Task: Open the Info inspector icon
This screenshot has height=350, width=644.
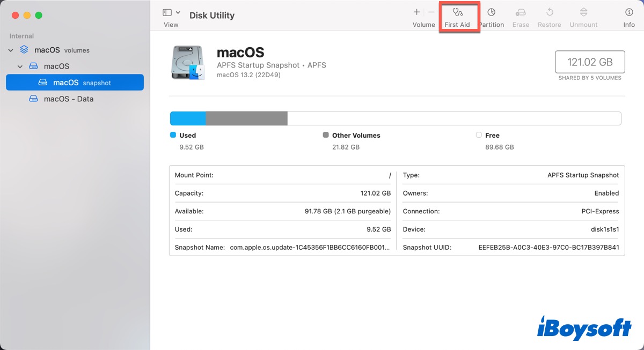Action: (x=629, y=13)
